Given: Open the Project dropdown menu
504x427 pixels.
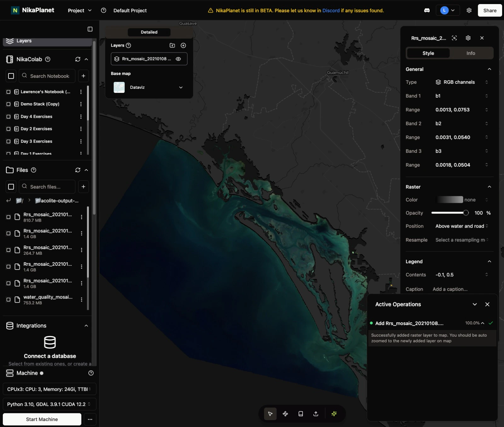Looking at the screenshot, I should pos(80,10).
